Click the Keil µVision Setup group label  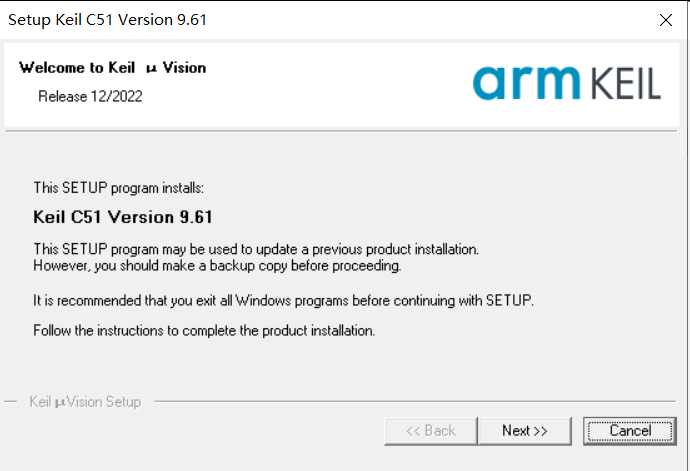[85, 402]
